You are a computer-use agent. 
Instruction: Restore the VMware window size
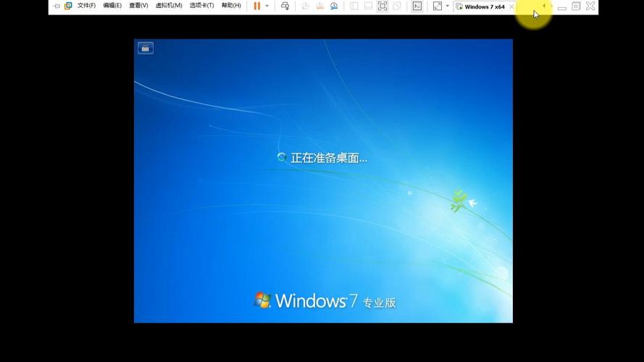[x=576, y=7]
